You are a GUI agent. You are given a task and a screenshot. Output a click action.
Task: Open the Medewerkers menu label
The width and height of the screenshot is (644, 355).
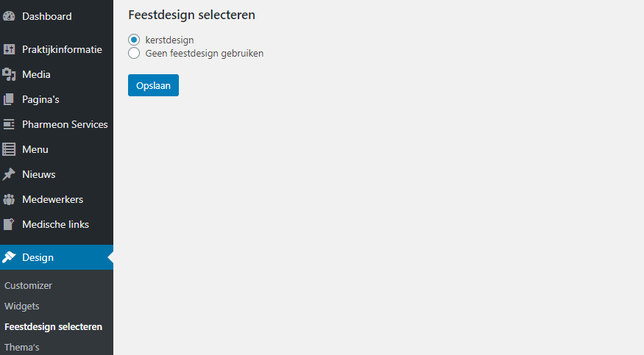pyautogui.click(x=52, y=199)
